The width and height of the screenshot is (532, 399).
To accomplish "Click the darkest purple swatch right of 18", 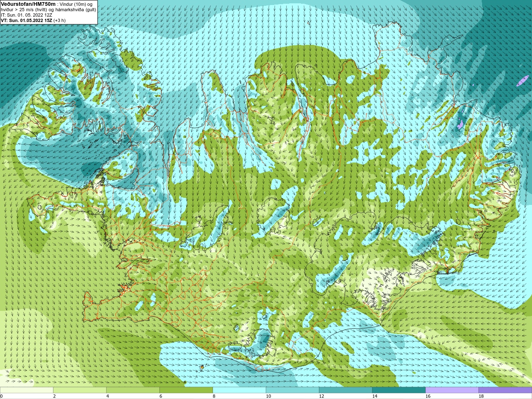I will point(505,390).
